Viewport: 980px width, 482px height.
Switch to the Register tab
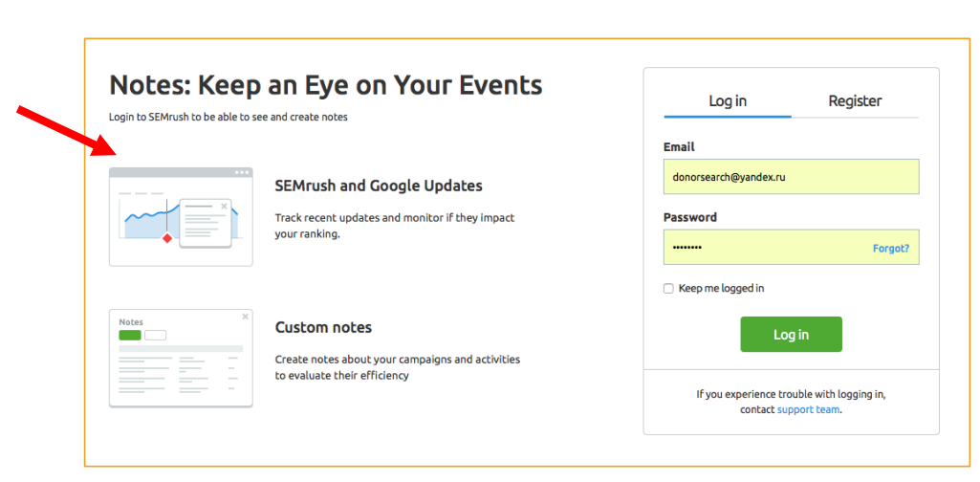click(x=855, y=101)
